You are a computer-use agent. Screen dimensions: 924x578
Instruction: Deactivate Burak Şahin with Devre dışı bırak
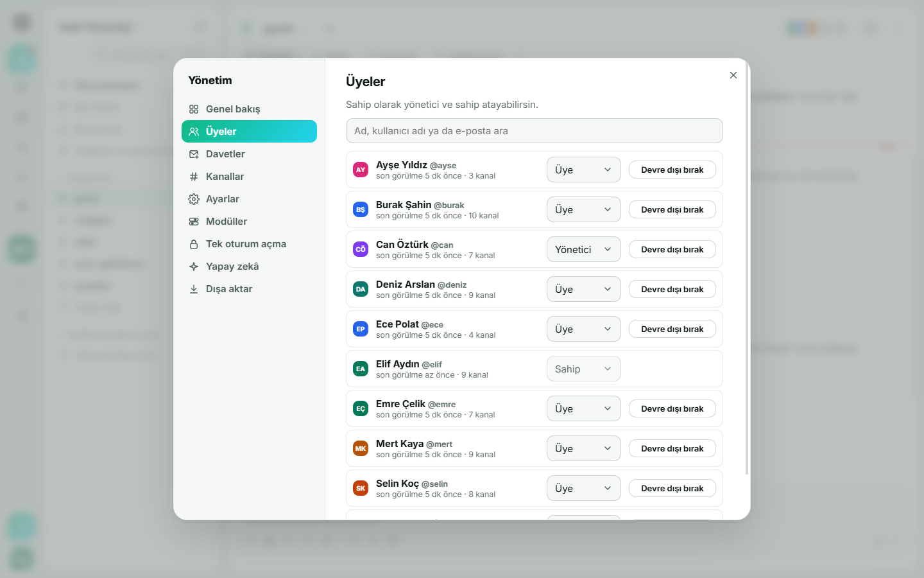672,209
